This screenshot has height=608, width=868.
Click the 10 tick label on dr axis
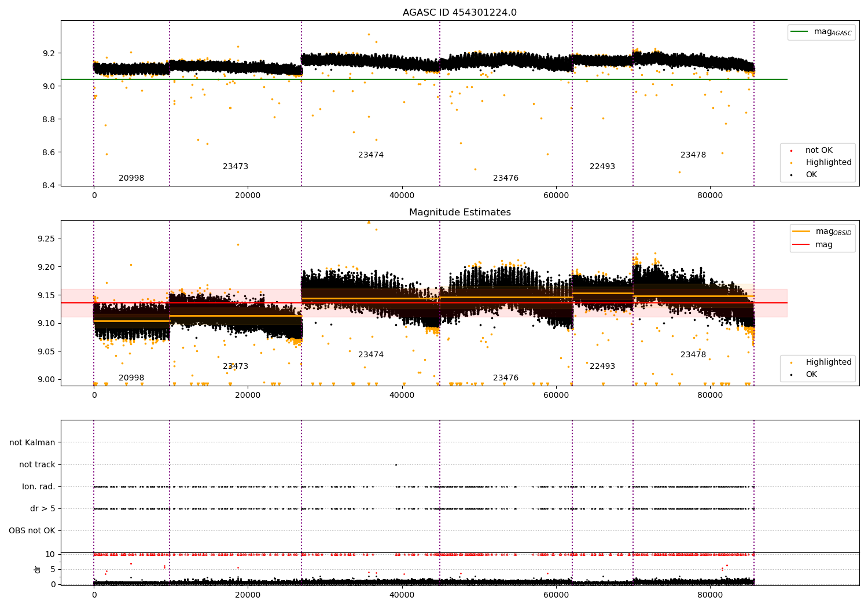[x=51, y=554]
